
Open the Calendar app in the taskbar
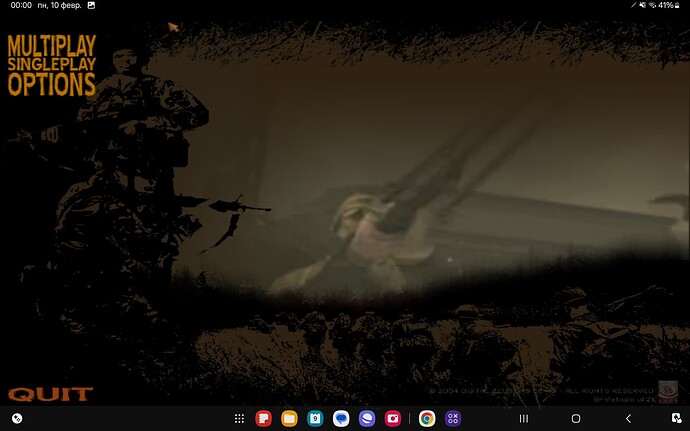[x=316, y=418]
